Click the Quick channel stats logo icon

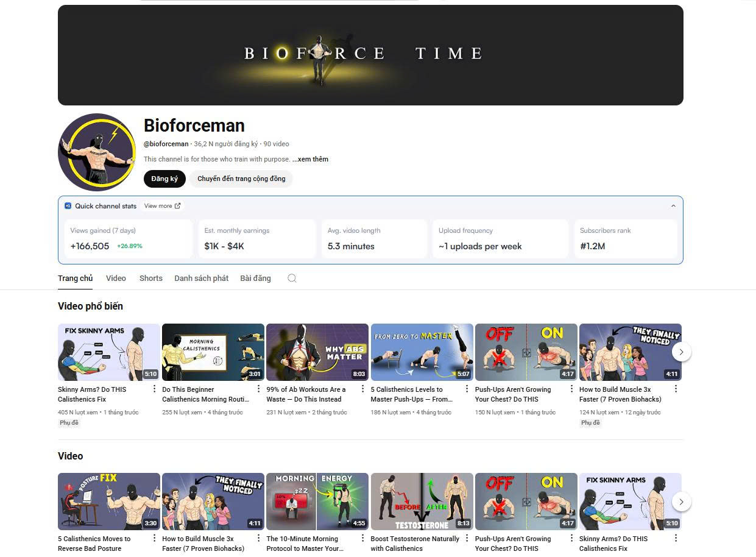(68, 206)
